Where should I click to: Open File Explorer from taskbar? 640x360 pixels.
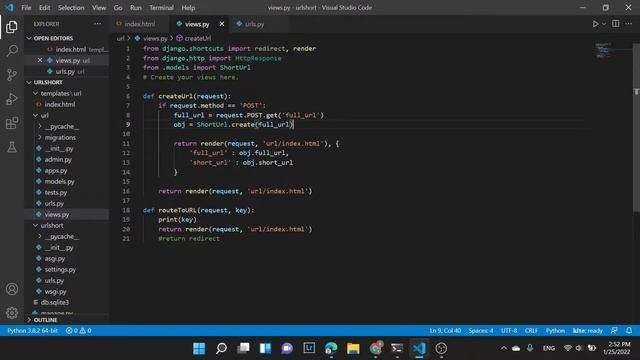(353, 349)
